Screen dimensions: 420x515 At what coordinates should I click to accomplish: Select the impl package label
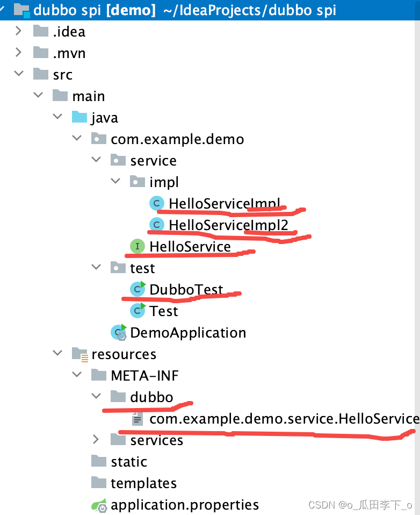click(x=164, y=182)
